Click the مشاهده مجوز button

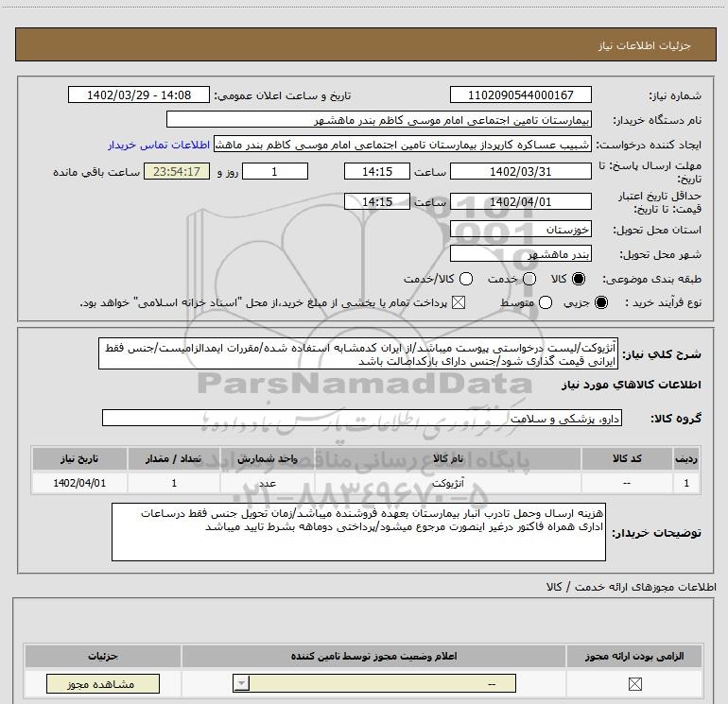point(103,683)
